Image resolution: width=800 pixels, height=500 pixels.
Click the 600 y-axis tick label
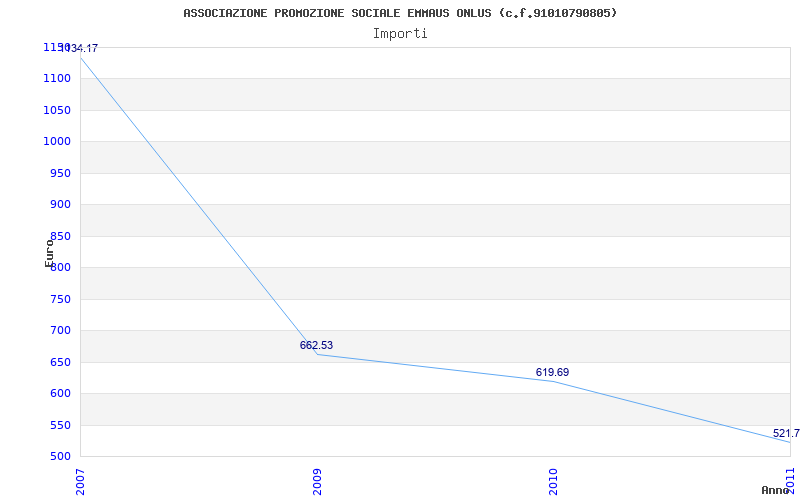pyautogui.click(x=61, y=394)
